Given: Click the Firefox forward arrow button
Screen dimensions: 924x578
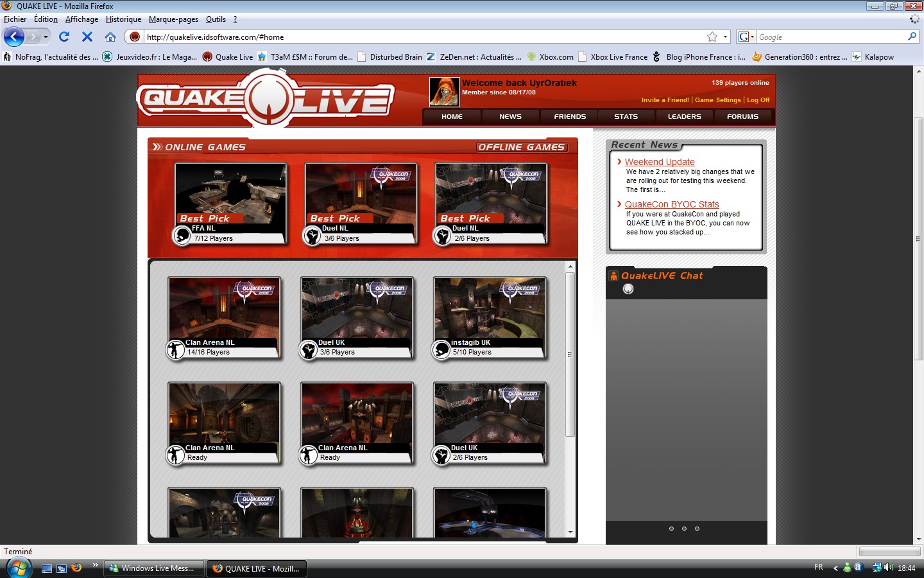Looking at the screenshot, I should pos(33,37).
